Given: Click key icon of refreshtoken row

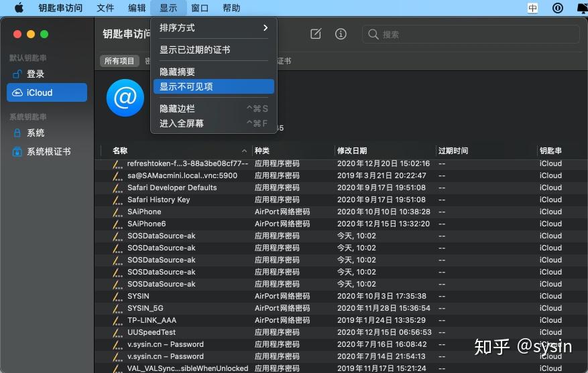Looking at the screenshot, I should 117,164.
